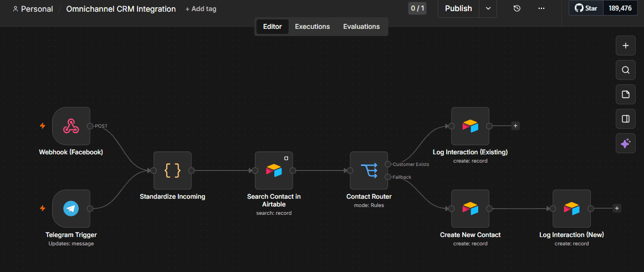Click the 189,476 star count
Viewport: 644px width, 272px height.
tap(620, 8)
